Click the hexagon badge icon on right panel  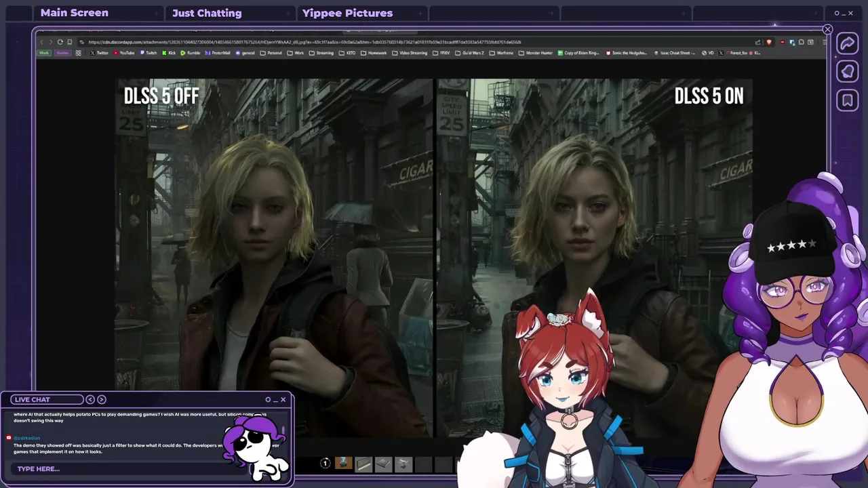[847, 71]
